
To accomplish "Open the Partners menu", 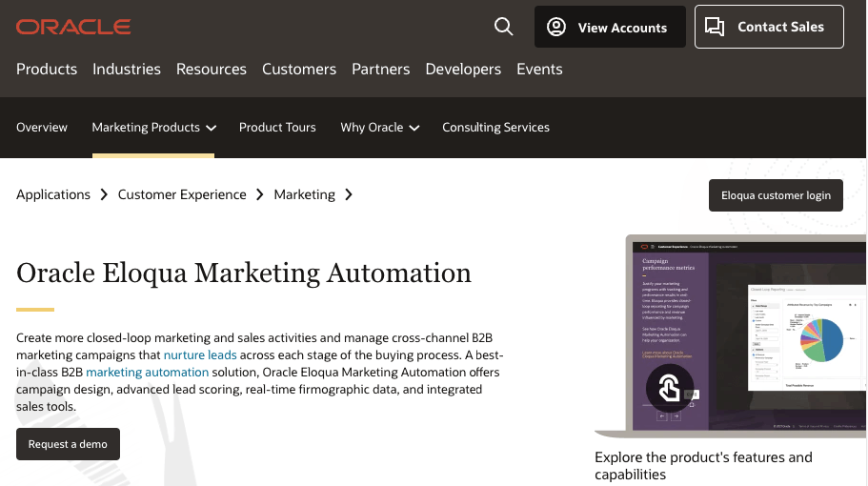I will [x=381, y=70].
